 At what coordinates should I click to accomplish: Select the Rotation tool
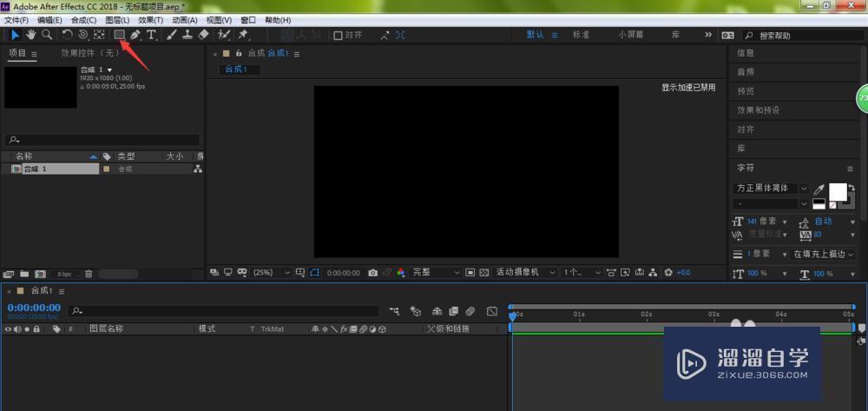67,35
